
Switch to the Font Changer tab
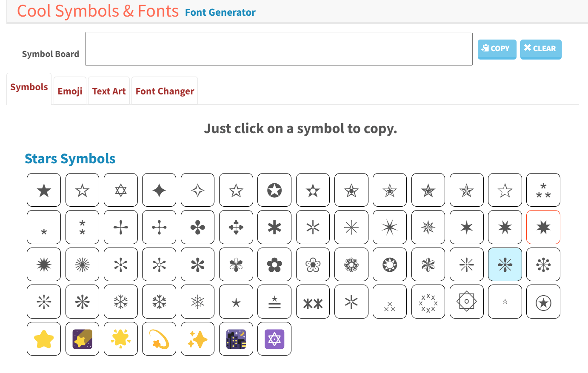(x=164, y=91)
